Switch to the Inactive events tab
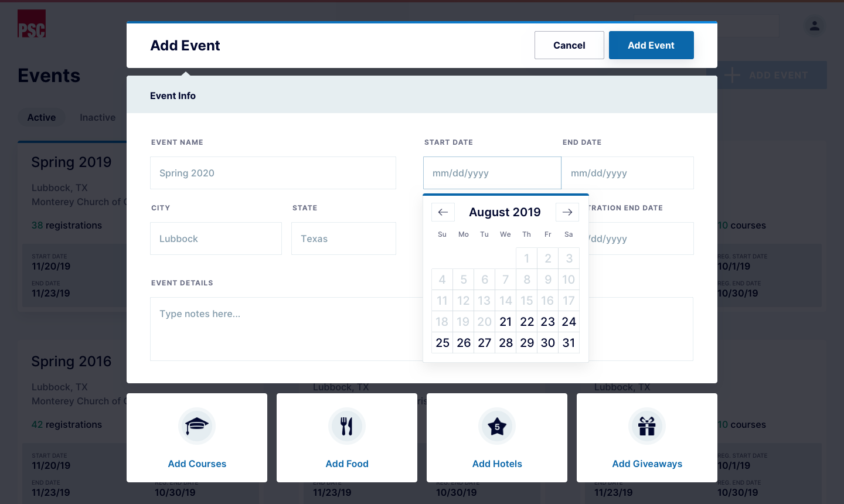 click(x=97, y=117)
